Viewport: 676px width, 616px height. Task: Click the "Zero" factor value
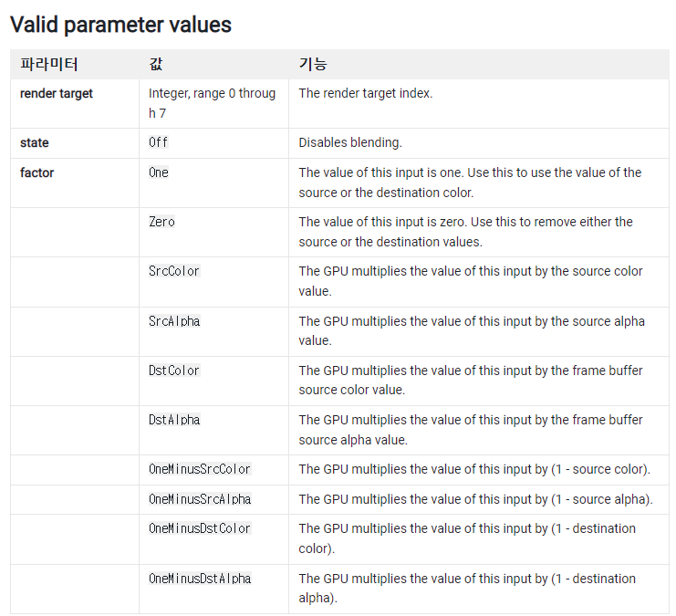pos(161,222)
